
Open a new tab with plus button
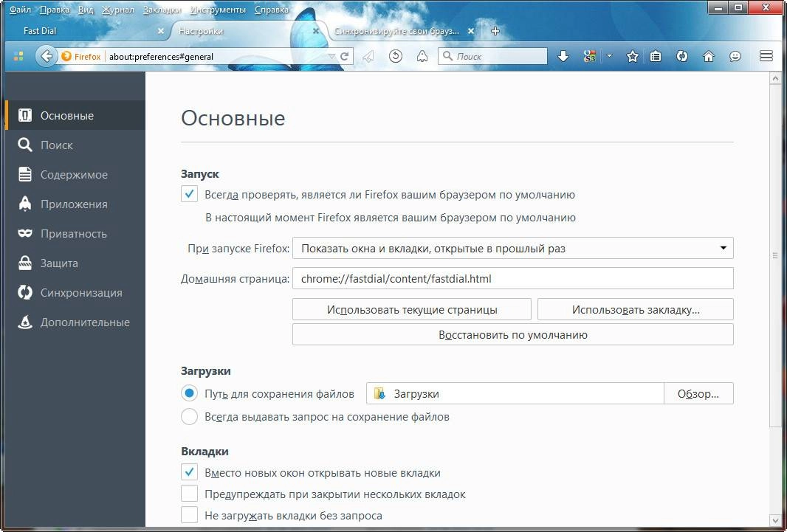click(495, 31)
